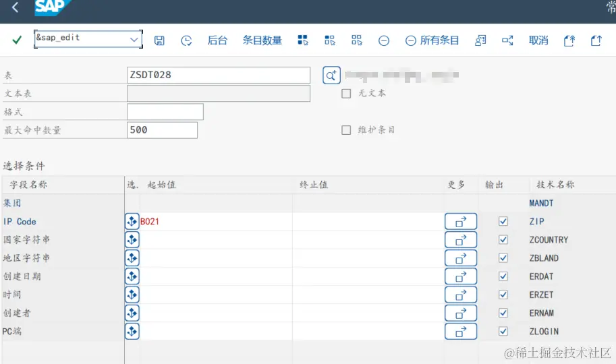616x364 pixels.
Task: Uncheck output checkbox for ZIP
Action: pyautogui.click(x=503, y=222)
